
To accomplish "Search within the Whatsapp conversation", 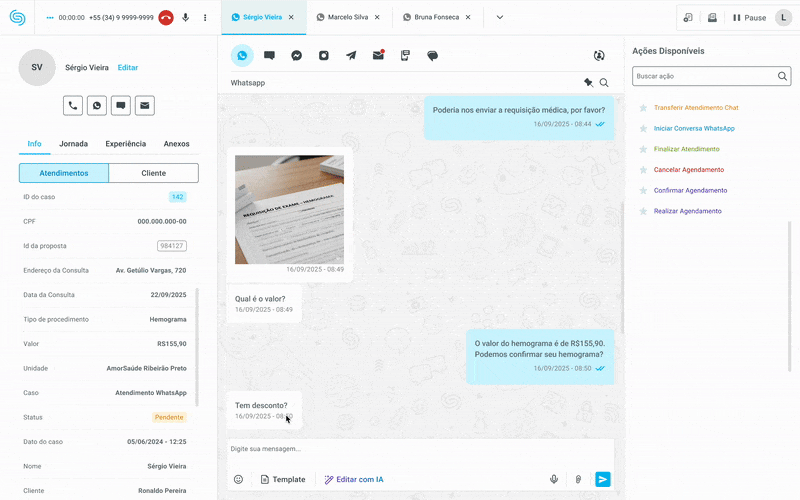I will click(x=604, y=82).
